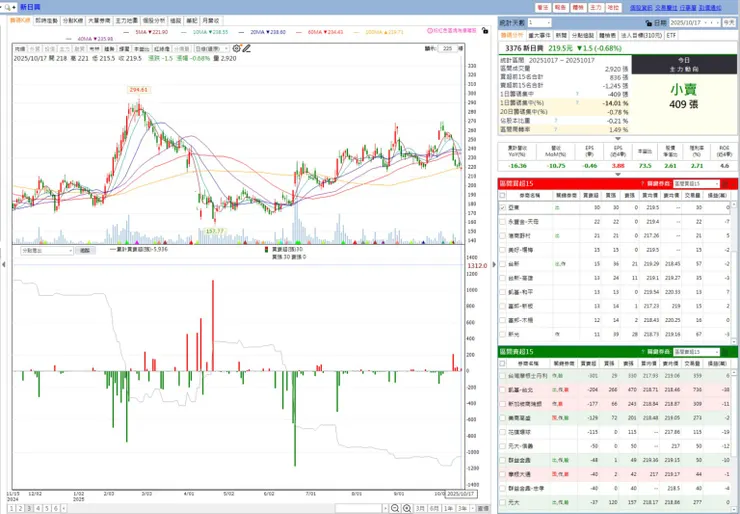This screenshot has width=740, height=514.
Task: Open the ETF tab
Action: 671,35
